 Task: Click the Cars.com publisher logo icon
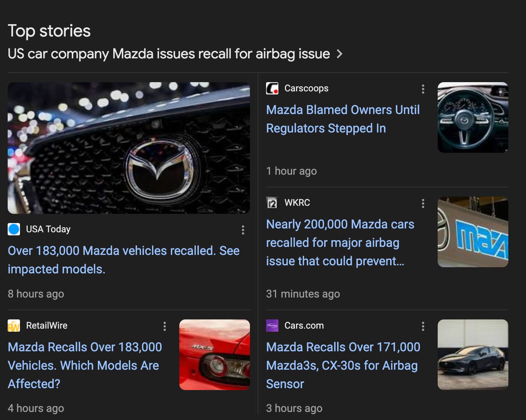(x=272, y=326)
